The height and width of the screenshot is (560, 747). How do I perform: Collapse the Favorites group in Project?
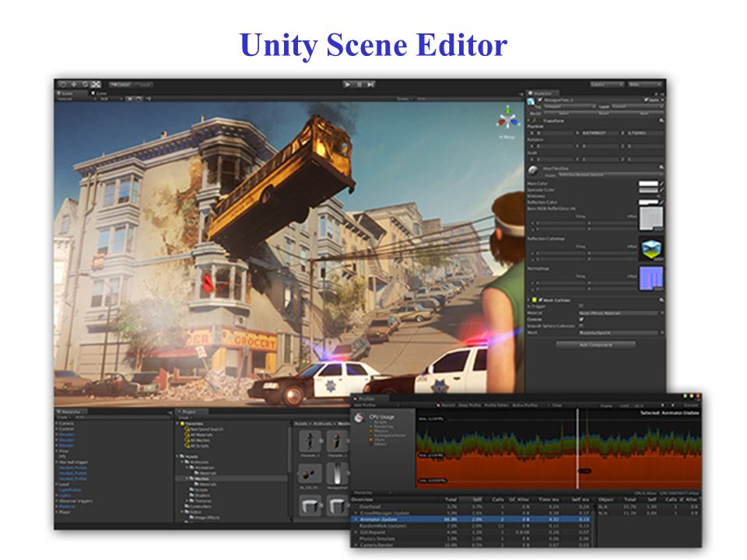[177, 423]
